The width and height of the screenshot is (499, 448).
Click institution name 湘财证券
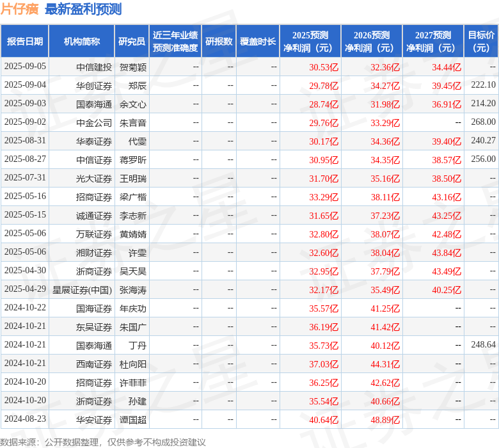[x=94, y=253]
